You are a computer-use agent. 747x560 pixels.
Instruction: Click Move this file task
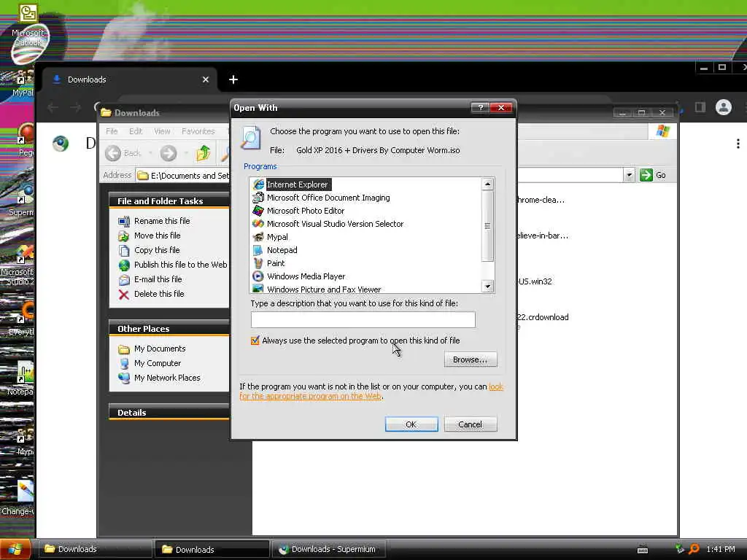[x=158, y=236]
